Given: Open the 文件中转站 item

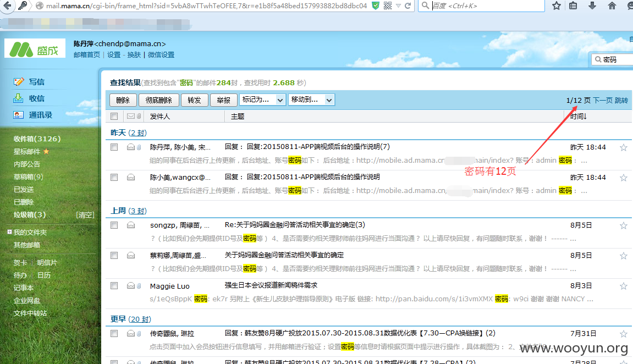Looking at the screenshot, I should 30,313.
